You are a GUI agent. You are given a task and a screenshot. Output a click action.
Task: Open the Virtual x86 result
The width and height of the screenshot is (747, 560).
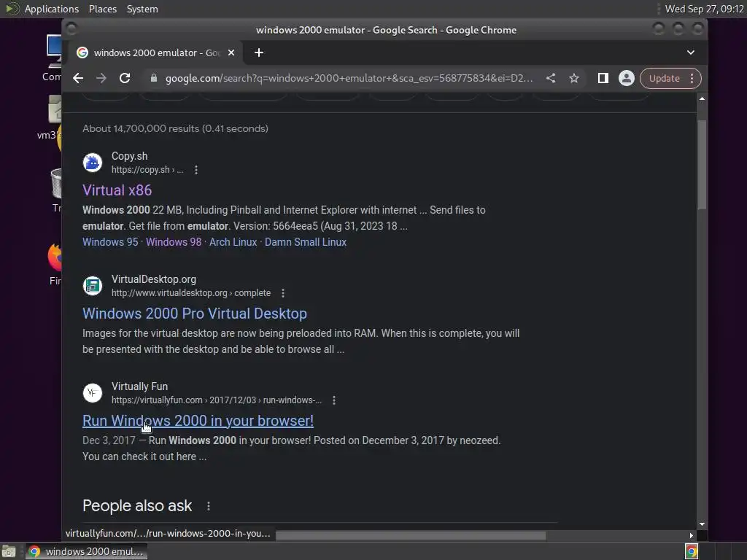117,190
